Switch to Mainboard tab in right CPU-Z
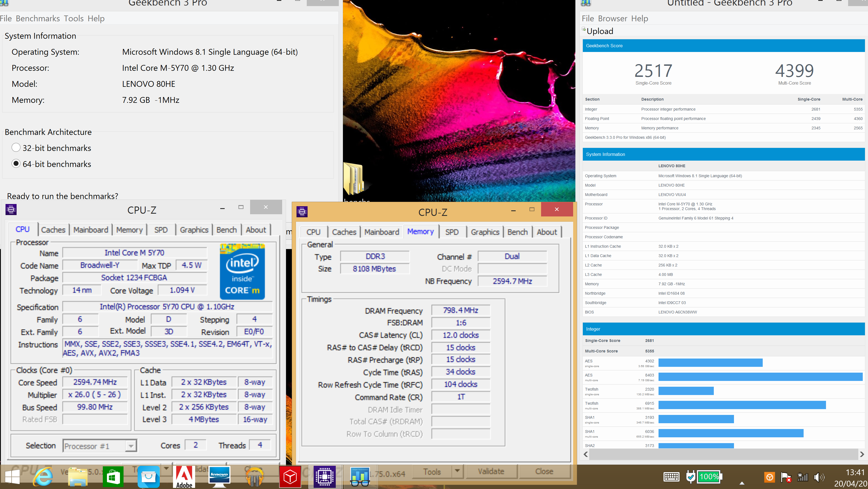This screenshot has height=489, width=868. click(x=382, y=232)
